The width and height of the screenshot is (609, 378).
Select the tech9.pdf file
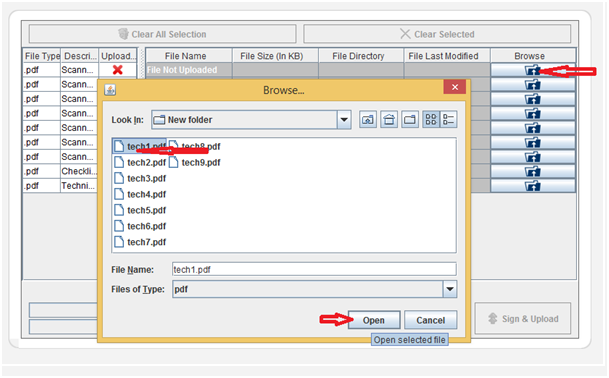(x=195, y=162)
